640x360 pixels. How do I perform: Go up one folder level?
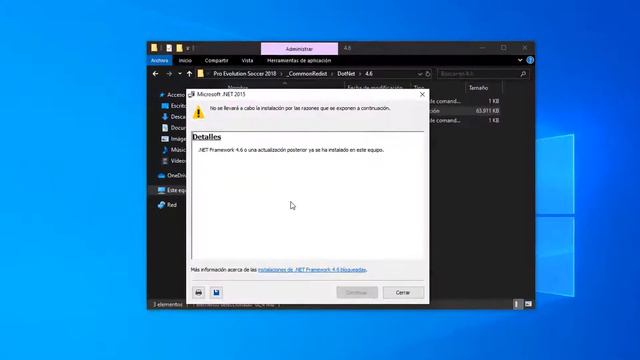[x=189, y=74]
